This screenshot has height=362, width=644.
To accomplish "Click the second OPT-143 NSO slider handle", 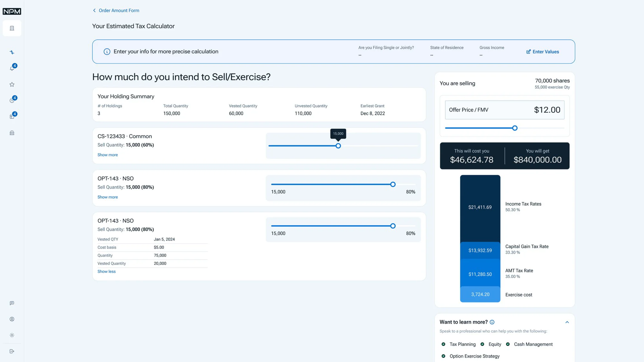I will tap(393, 226).
